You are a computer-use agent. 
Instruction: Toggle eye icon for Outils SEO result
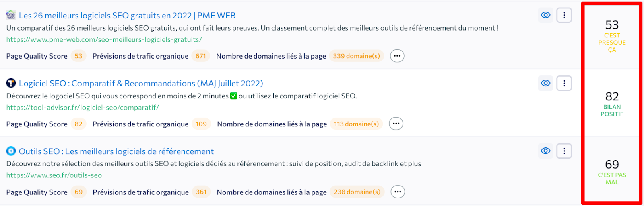pyautogui.click(x=545, y=151)
